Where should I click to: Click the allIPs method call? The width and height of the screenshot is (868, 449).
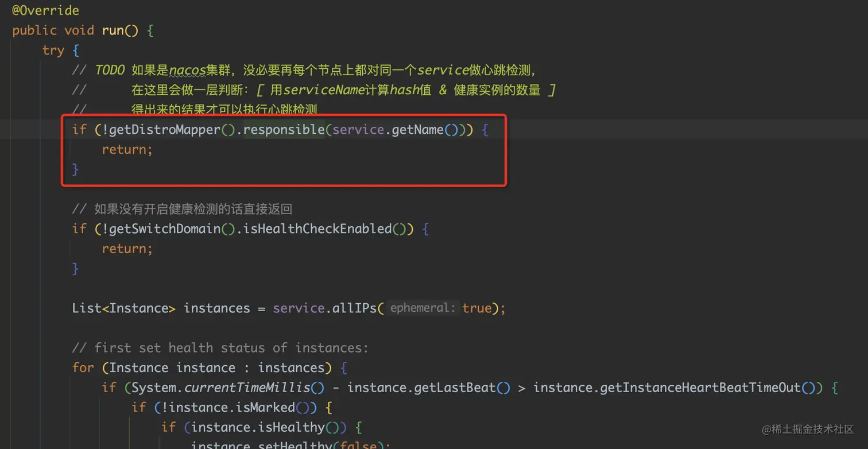(355, 308)
